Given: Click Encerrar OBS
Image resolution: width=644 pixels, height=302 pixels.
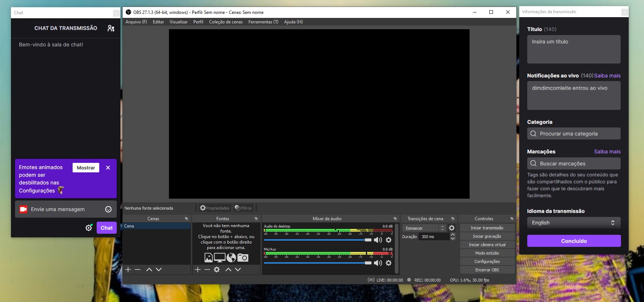Looking at the screenshot, I should pyautogui.click(x=487, y=270).
